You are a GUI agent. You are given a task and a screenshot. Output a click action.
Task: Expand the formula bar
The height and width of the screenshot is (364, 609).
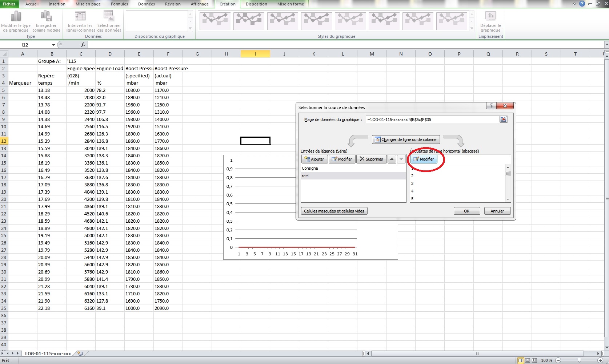coord(606,45)
